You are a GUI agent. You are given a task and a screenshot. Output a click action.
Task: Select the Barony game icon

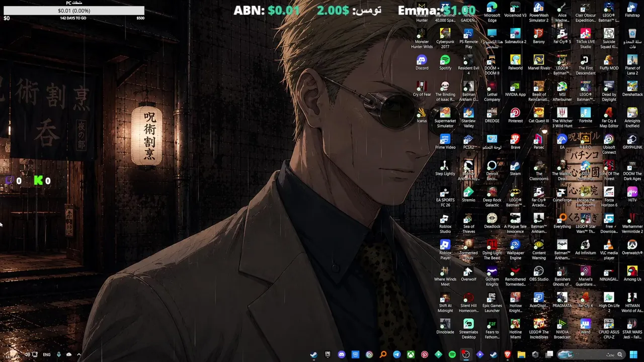click(x=539, y=36)
